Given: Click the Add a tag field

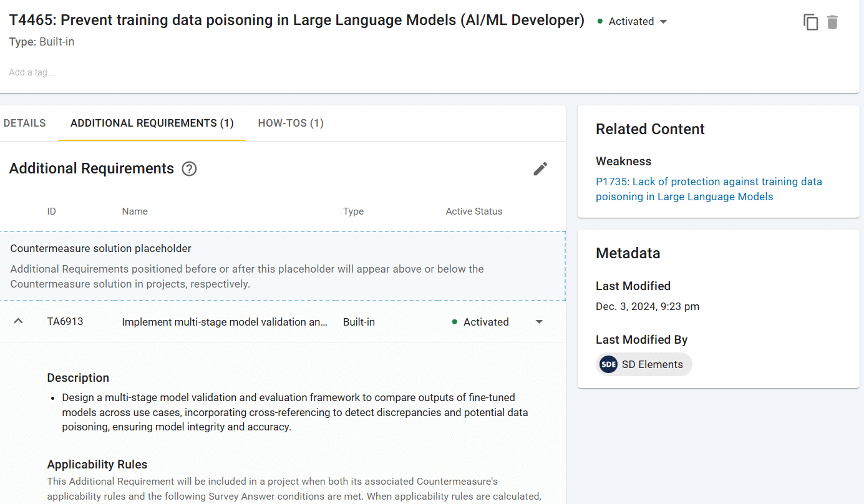Looking at the screenshot, I should [32, 72].
